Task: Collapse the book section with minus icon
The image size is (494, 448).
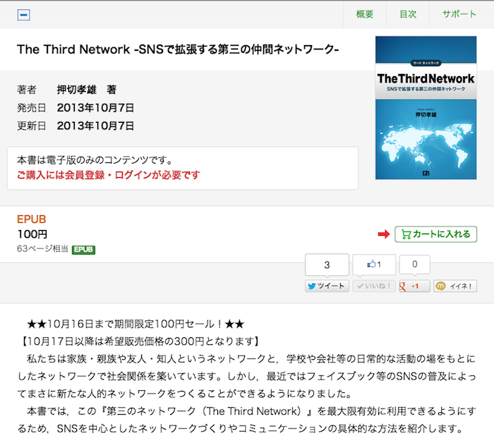Action: [23, 15]
